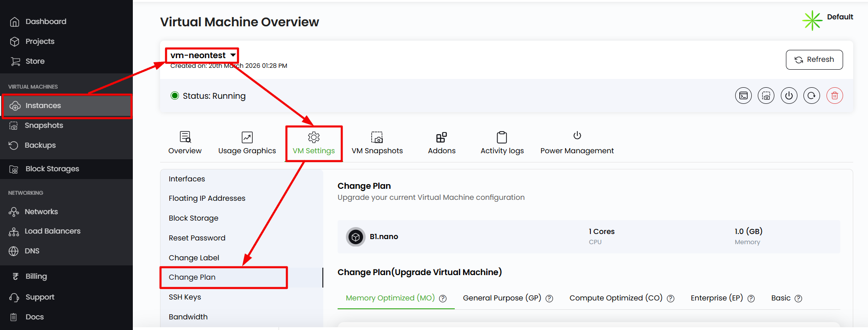Click the reboot circular arrow icon
The width and height of the screenshot is (868, 330).
811,96
